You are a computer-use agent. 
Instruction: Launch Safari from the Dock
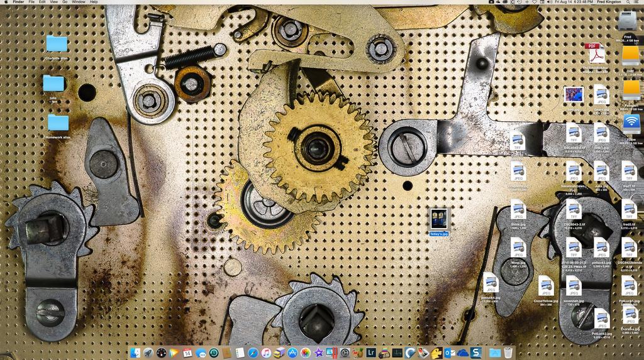pos(253,353)
